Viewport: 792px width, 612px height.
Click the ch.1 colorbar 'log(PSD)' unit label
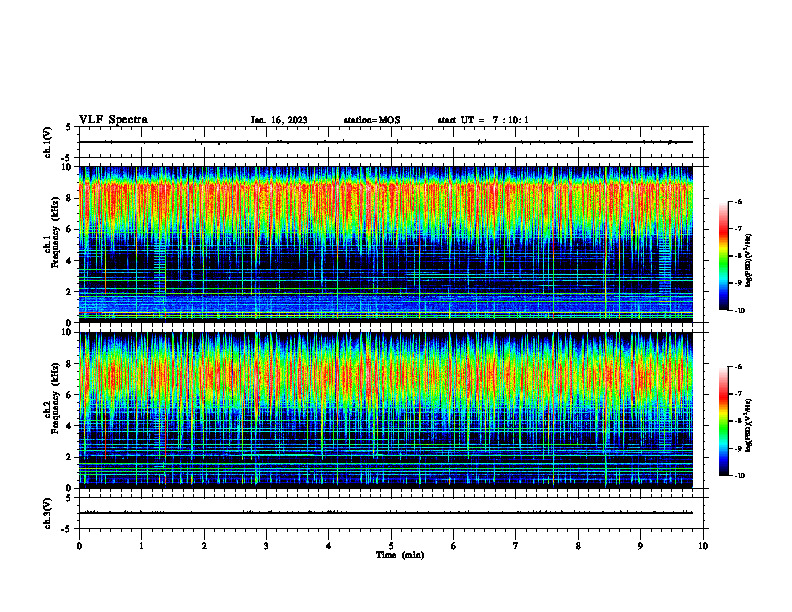click(x=749, y=261)
